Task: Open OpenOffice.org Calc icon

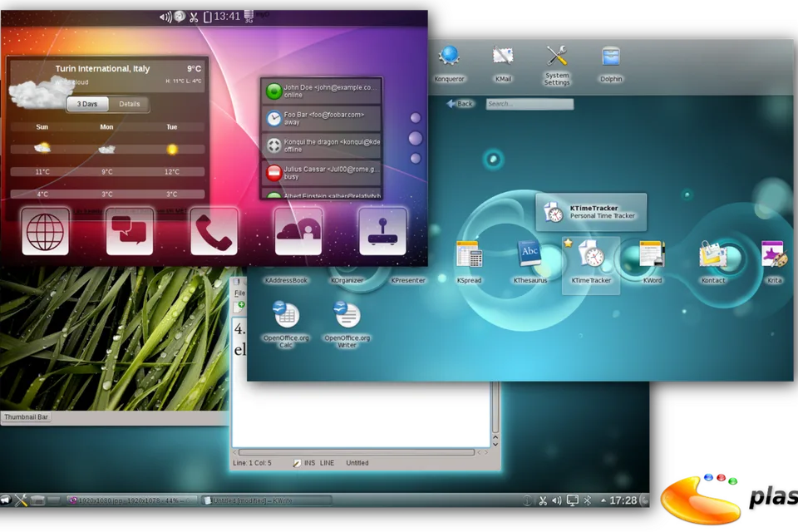Action: tap(285, 315)
